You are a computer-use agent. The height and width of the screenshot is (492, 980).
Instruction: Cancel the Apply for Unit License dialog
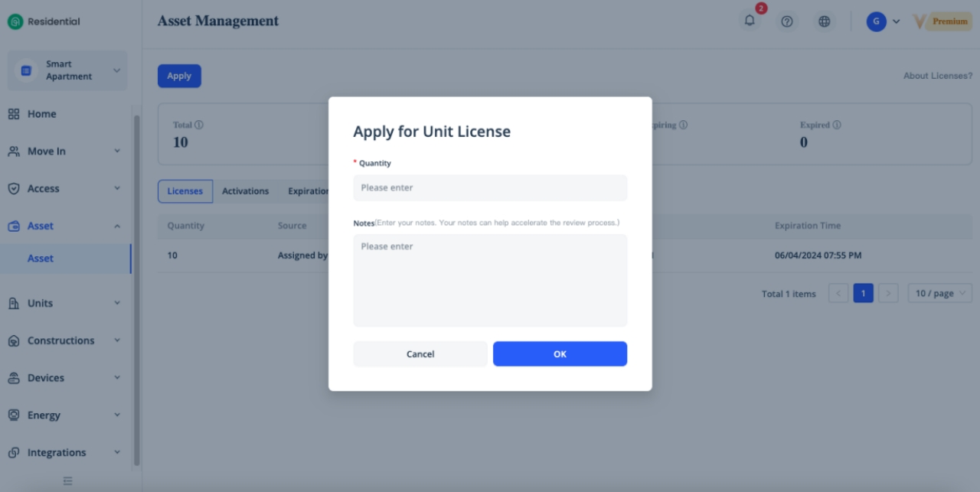pos(420,354)
